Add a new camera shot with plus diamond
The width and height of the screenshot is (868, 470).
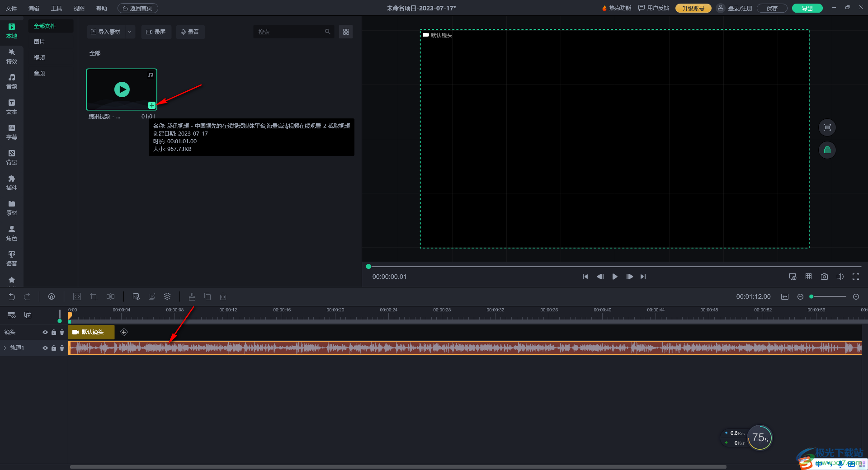point(124,332)
